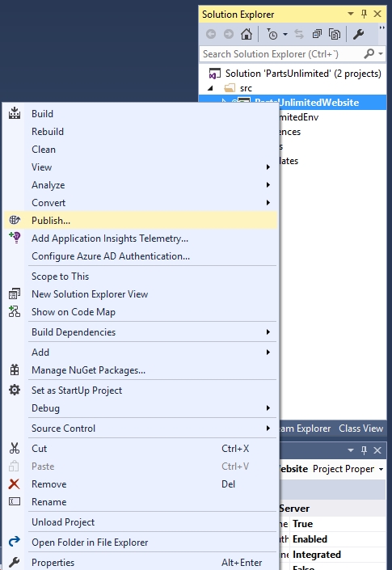Open the Properties wrench icon in toolbar

(x=358, y=34)
